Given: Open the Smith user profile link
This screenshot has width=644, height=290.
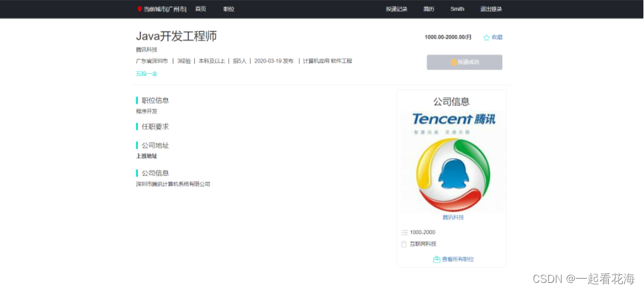Looking at the screenshot, I should point(457,9).
